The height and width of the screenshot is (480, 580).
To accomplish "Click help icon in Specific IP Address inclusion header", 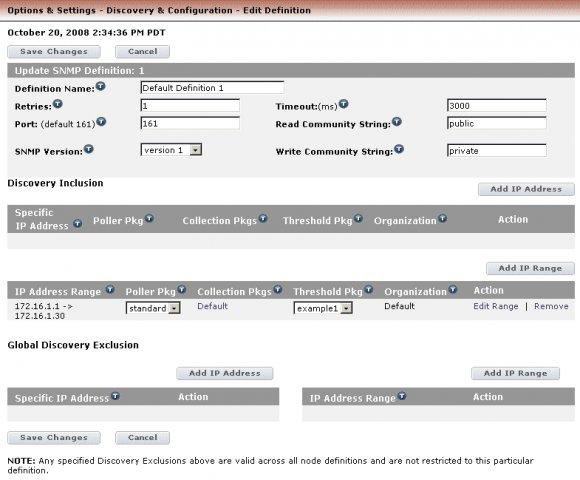I will [x=77, y=223].
